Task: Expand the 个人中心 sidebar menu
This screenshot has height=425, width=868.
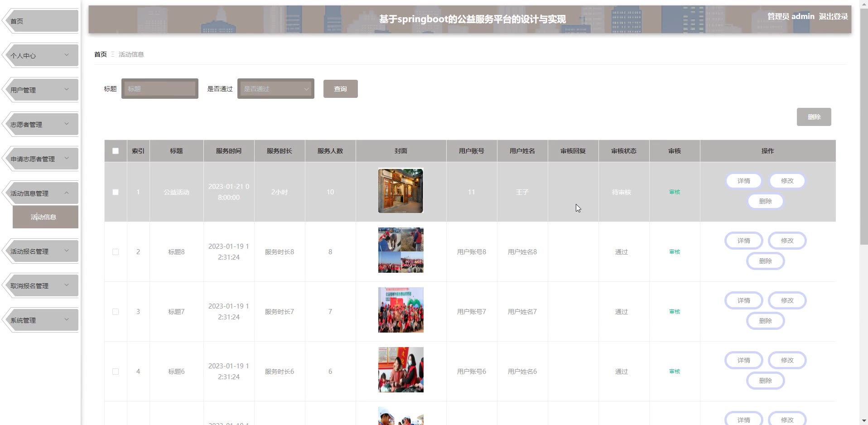Action: pyautogui.click(x=41, y=56)
